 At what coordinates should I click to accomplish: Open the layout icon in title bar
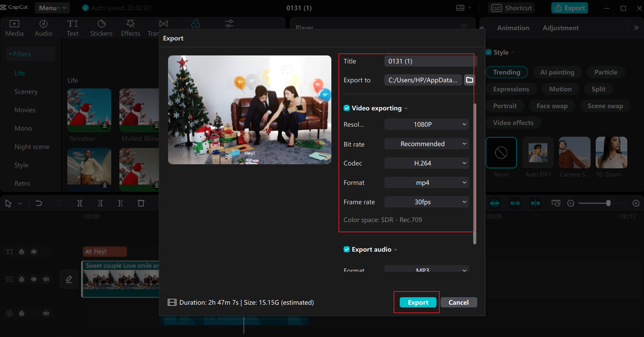coord(460,8)
